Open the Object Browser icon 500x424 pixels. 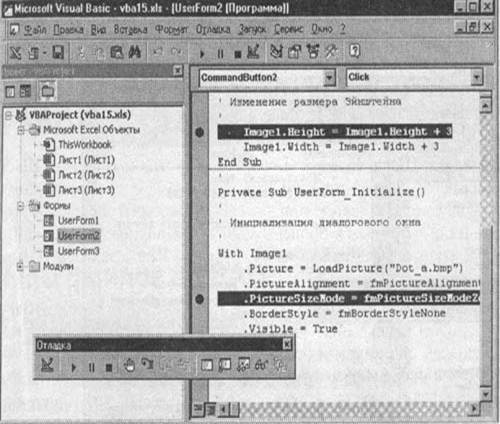click(313, 52)
